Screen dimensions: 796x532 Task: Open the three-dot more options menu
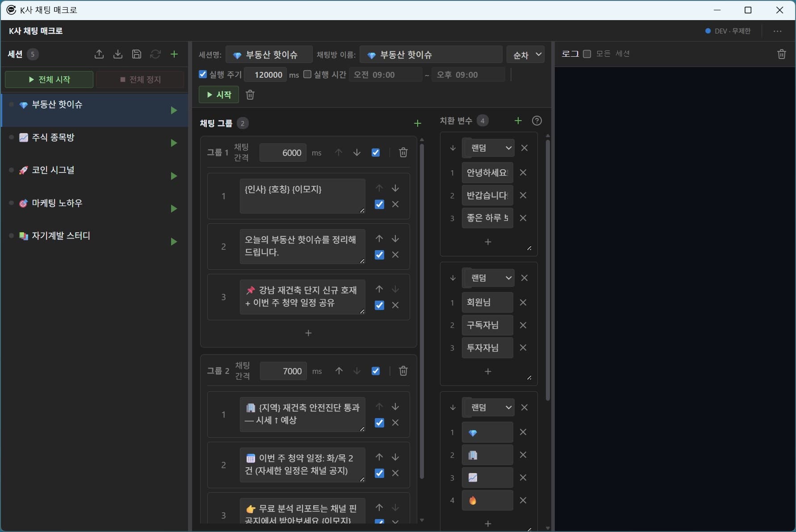click(778, 31)
